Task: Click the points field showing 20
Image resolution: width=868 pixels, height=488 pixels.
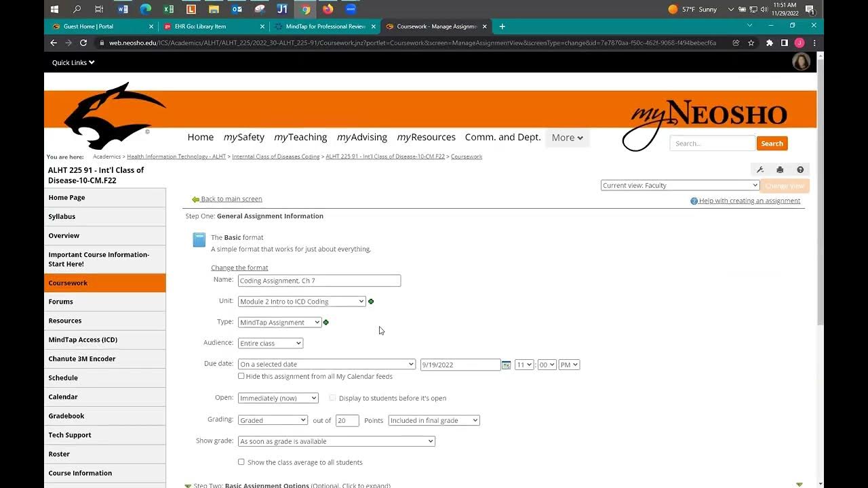Action: [x=347, y=420]
